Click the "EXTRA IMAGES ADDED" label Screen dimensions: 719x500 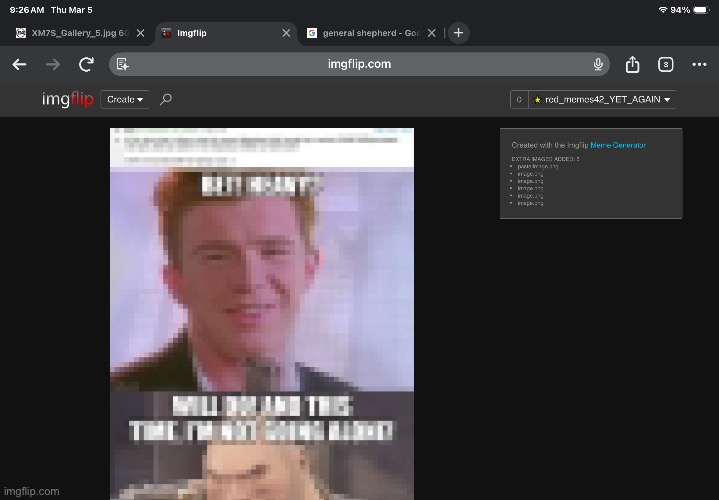pos(545,159)
